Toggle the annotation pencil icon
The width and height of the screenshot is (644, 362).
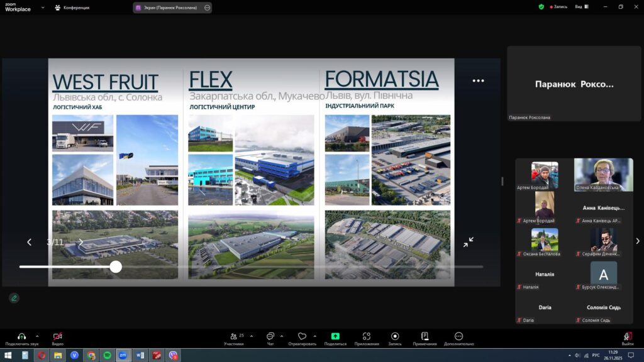[14, 298]
